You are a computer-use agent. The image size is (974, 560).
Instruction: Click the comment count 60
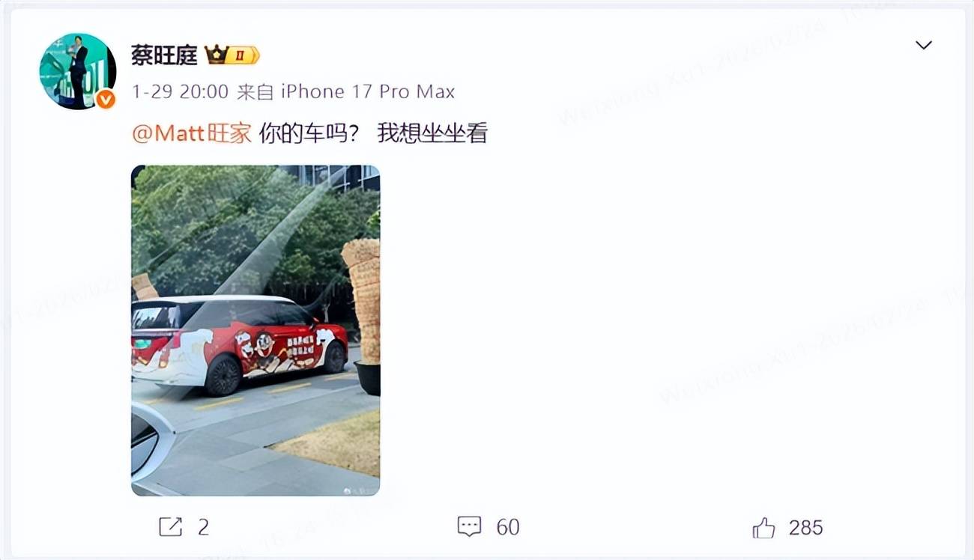[508, 527]
